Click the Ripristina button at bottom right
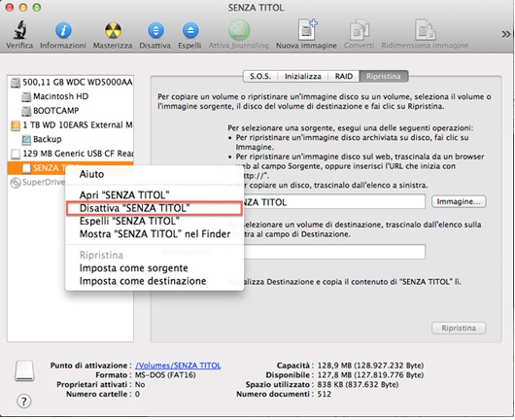515x420 pixels. click(x=459, y=328)
